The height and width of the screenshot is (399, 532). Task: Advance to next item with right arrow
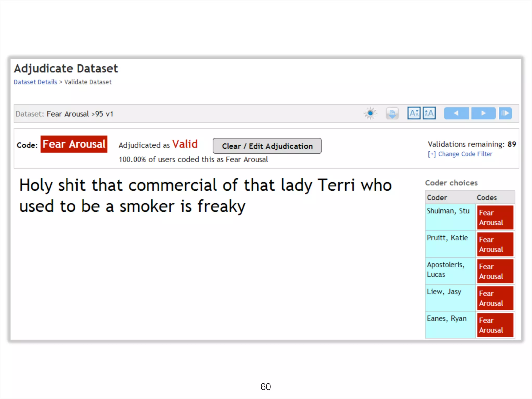(483, 113)
